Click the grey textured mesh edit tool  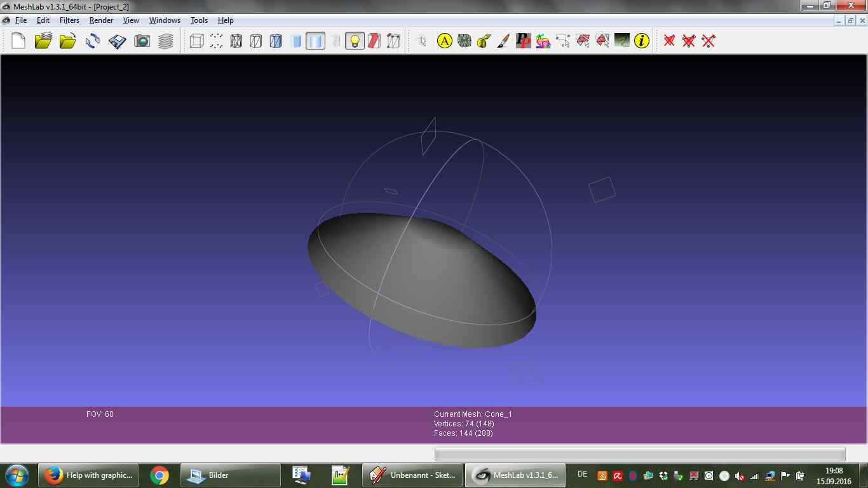[465, 41]
